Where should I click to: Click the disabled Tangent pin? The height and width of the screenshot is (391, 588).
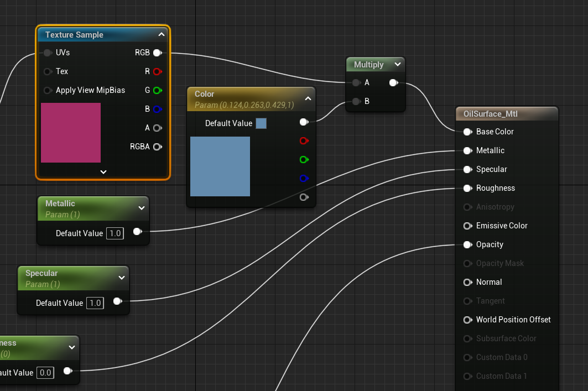coord(467,301)
